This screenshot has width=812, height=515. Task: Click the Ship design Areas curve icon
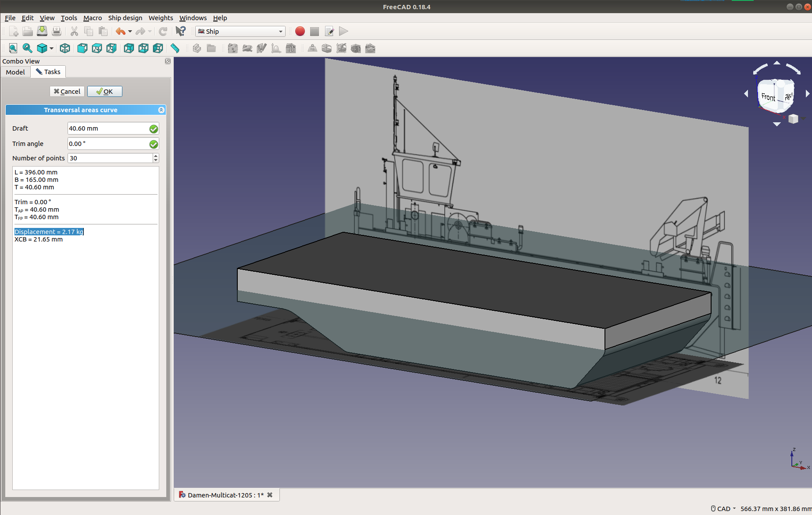coord(276,48)
